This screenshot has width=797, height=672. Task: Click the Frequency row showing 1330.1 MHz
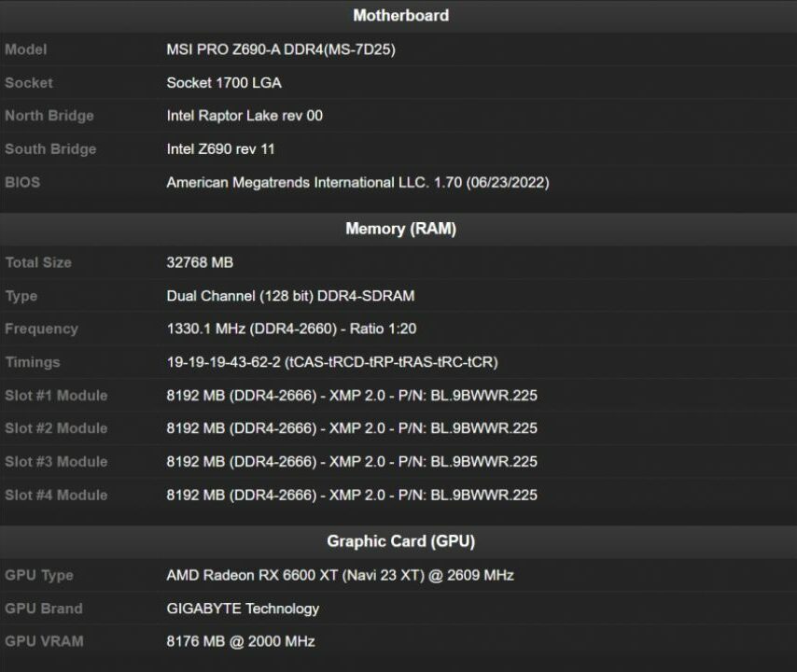tap(289, 329)
